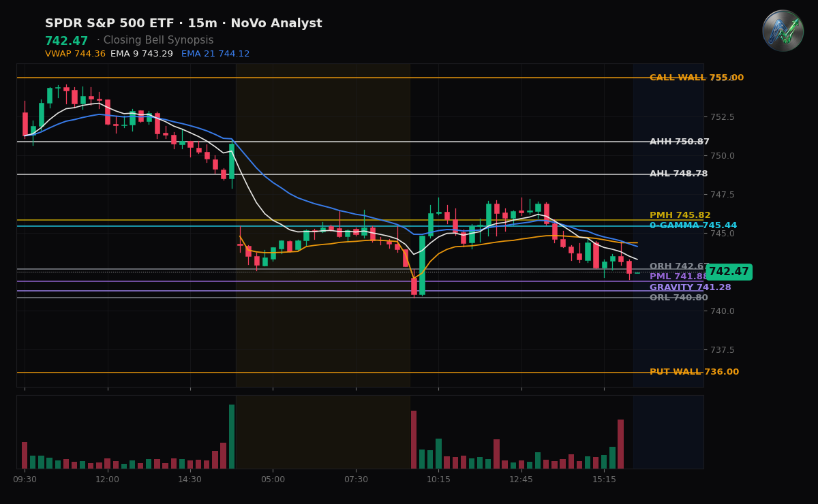Click the Closing Bell Synopsis subtitle
The width and height of the screenshot is (818, 504).
(x=159, y=41)
